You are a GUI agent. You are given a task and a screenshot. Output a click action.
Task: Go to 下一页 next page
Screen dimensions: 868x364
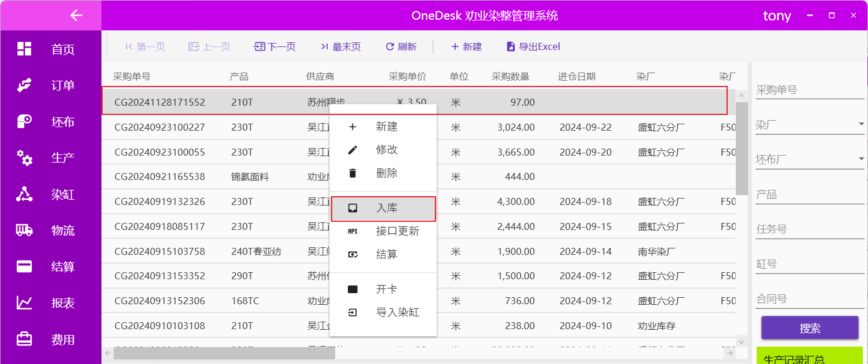tap(275, 46)
